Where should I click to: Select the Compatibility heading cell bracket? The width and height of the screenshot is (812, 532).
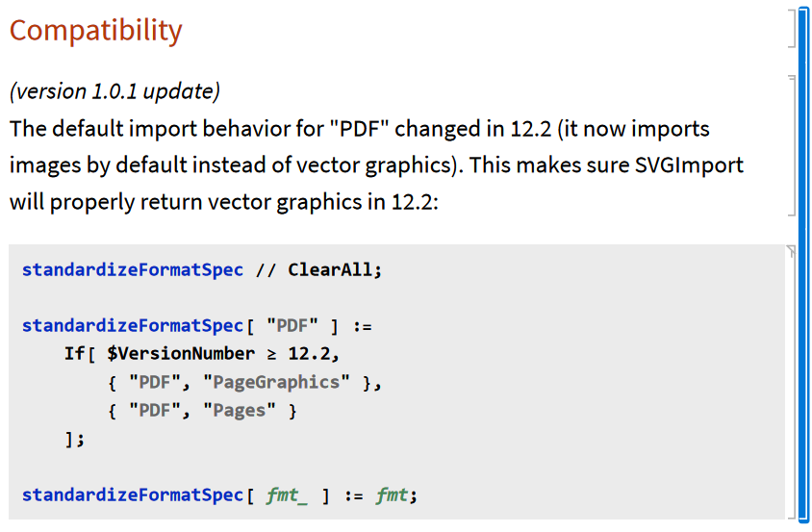[x=793, y=29]
